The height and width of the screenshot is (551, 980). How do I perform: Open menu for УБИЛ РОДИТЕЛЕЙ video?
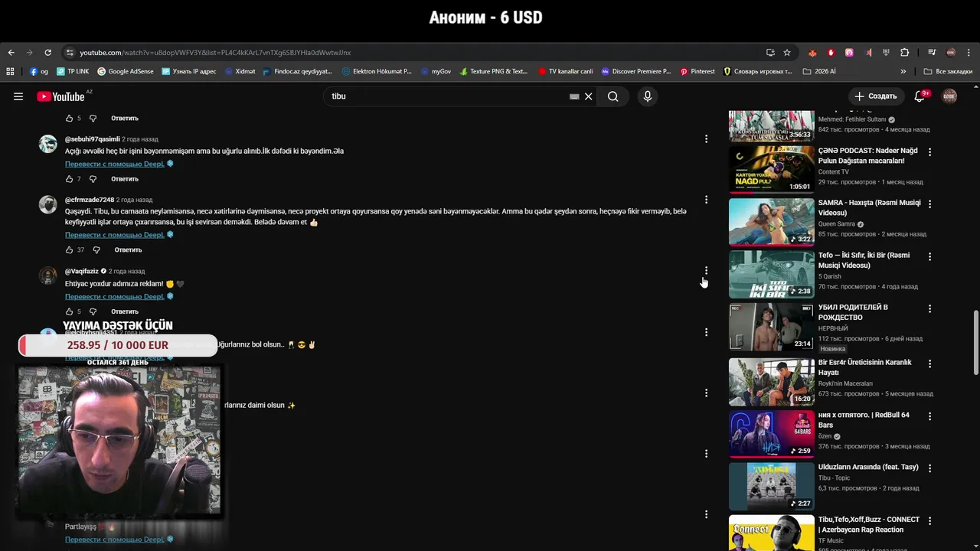click(x=930, y=308)
